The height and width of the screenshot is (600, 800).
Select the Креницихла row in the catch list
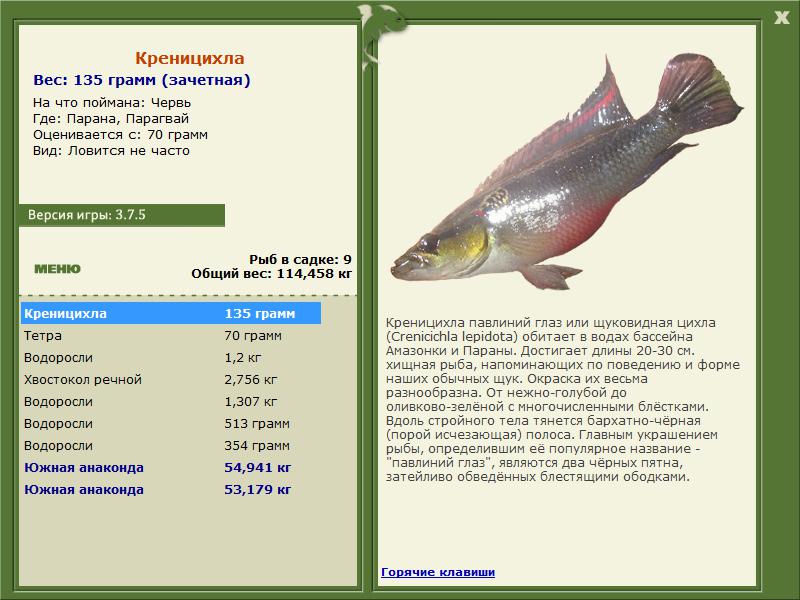click(x=171, y=313)
